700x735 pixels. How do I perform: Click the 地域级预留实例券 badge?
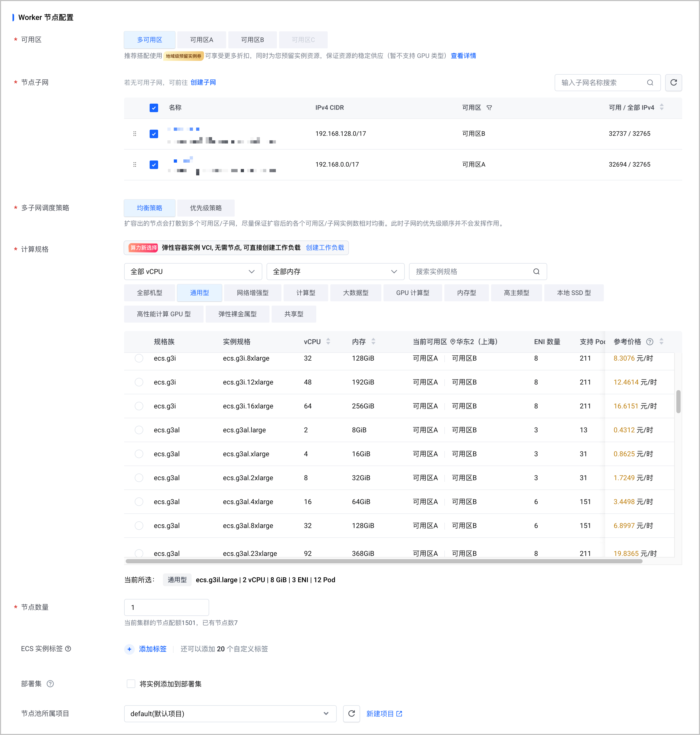[x=183, y=56]
